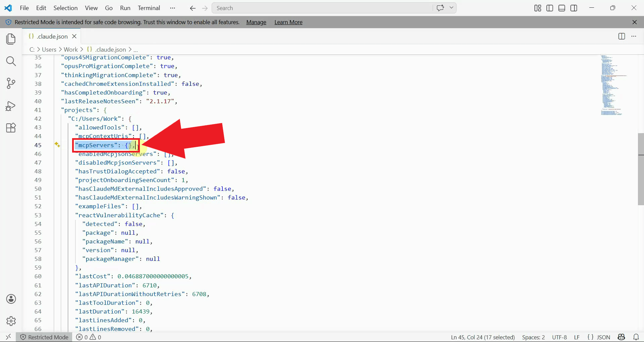
Task: Click the vertical scrollbar thumb
Action: (641, 169)
